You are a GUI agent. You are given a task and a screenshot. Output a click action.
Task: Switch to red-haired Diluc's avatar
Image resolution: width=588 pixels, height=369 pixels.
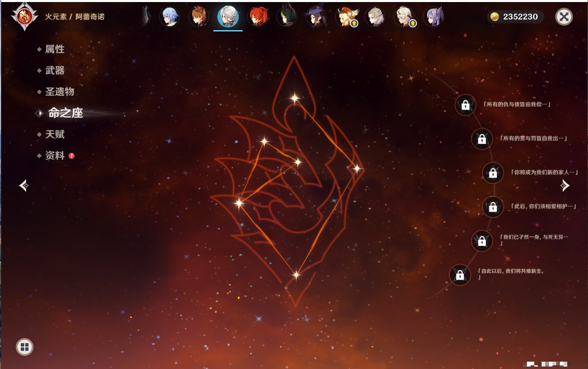[258, 17]
